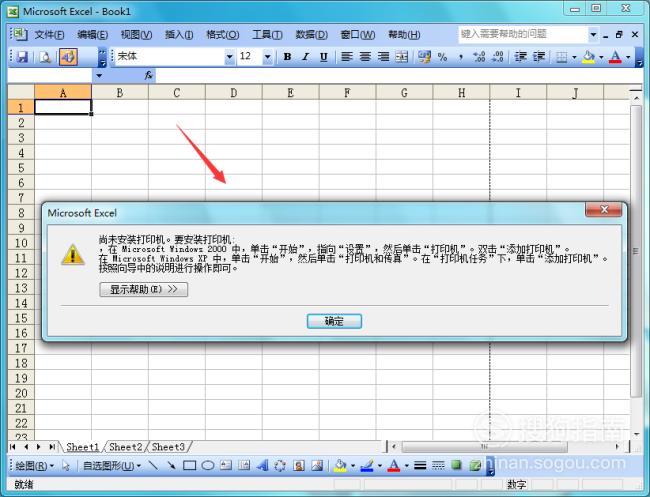The height and width of the screenshot is (497, 650).
Task: Click Decrease Decimal icon
Action: pos(497,57)
